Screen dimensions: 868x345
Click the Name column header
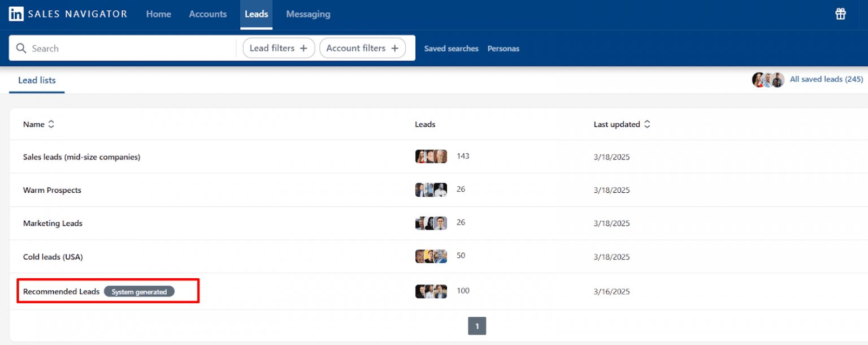click(x=34, y=124)
